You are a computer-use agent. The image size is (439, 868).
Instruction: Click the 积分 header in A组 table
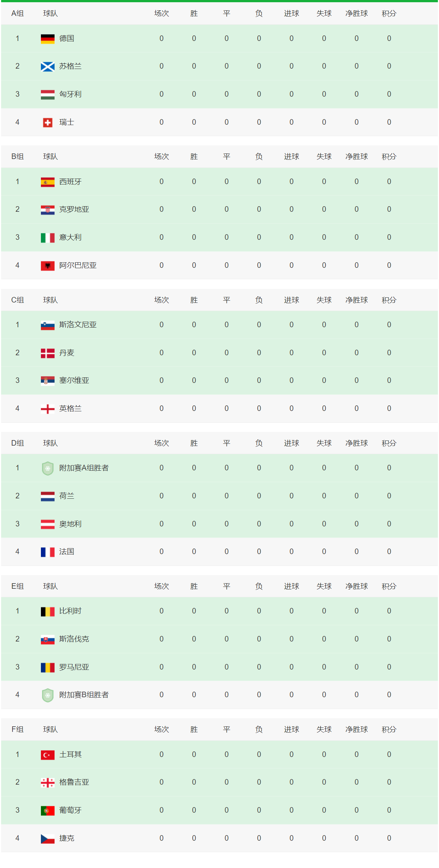click(x=389, y=14)
